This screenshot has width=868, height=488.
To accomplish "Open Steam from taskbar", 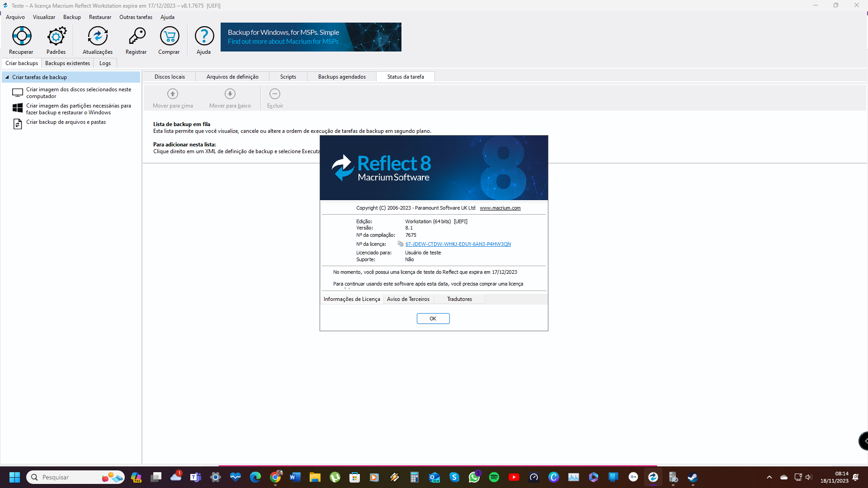I will [693, 477].
